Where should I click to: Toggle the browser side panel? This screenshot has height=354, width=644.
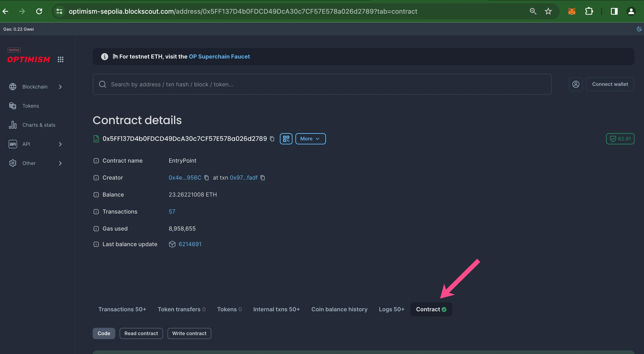(x=614, y=11)
